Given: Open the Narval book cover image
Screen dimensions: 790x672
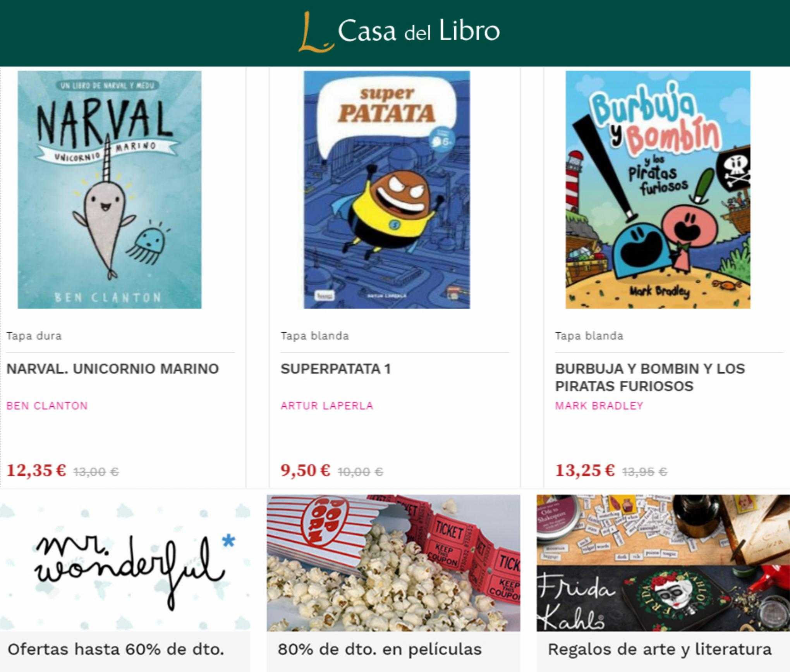Looking at the screenshot, I should point(110,189).
